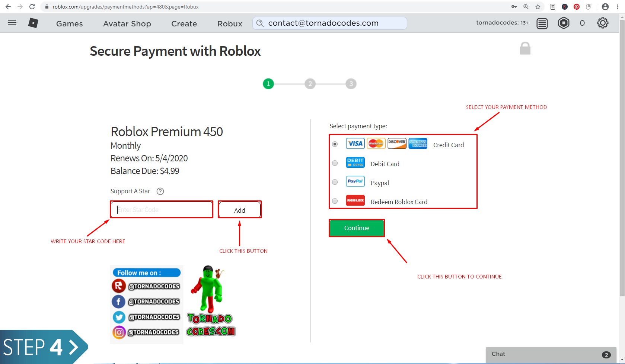The image size is (625, 364).
Task: Go to the Roblox home logo
Action: (33, 23)
